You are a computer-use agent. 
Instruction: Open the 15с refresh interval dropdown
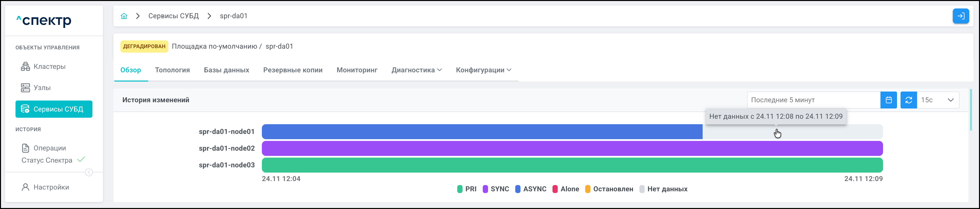click(x=937, y=100)
